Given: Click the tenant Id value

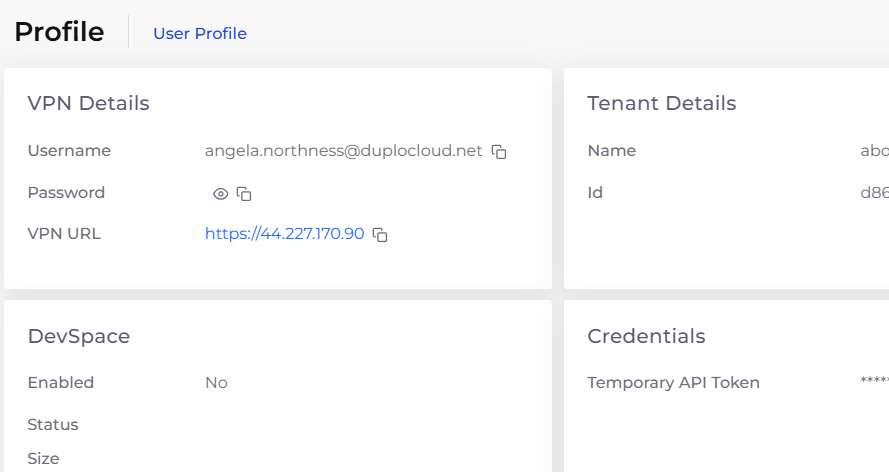Looking at the screenshot, I should (x=874, y=193).
